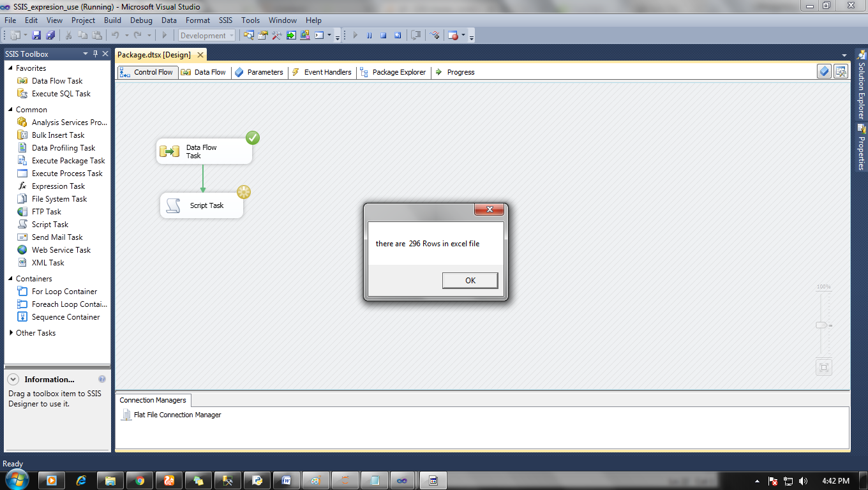Select Analysis Services Processing Task item
The height and width of the screenshot is (490, 868).
63,122
